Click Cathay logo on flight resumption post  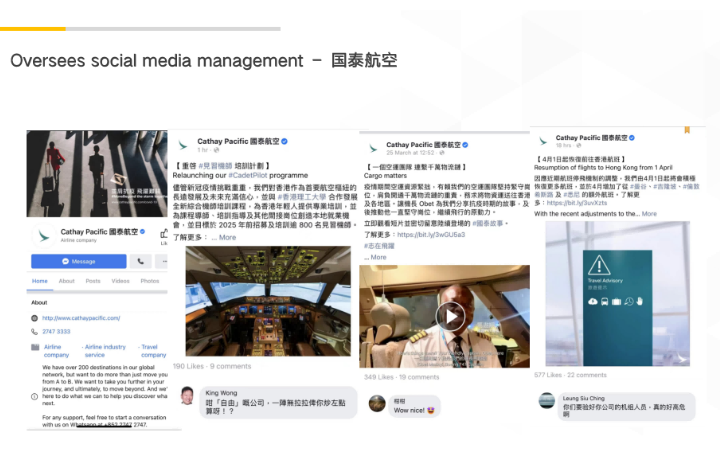(543, 141)
